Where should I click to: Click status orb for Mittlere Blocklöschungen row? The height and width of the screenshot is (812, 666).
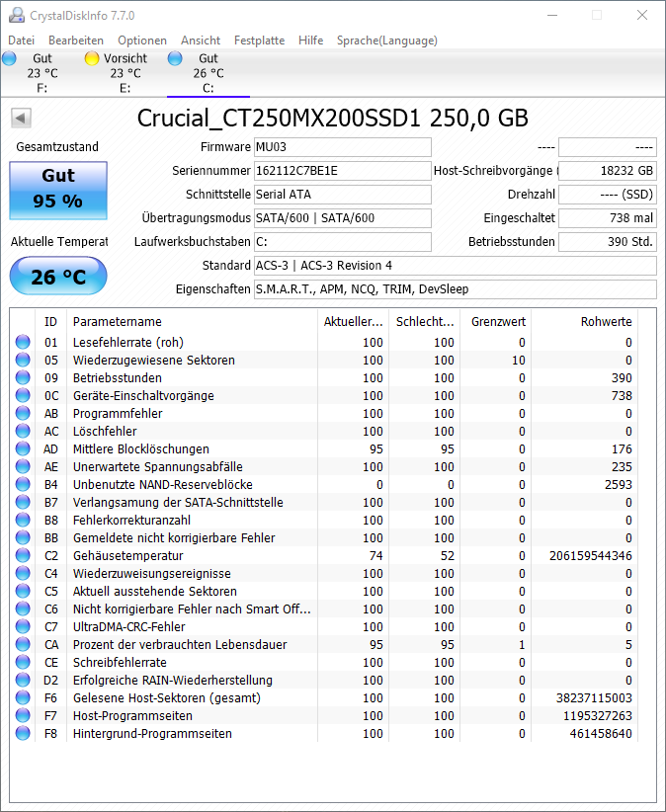click(23, 449)
